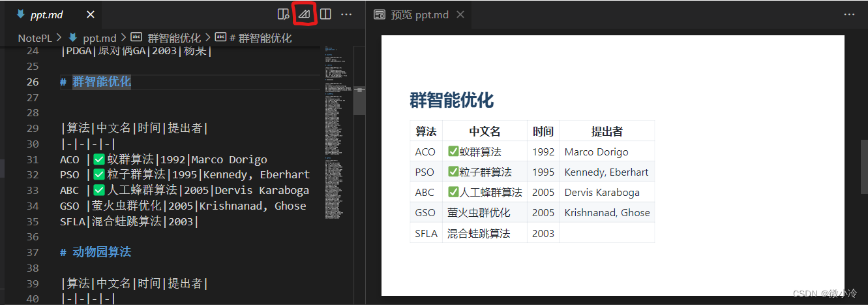Click line number 26 in the gutter
The image size is (868, 305).
(32, 82)
